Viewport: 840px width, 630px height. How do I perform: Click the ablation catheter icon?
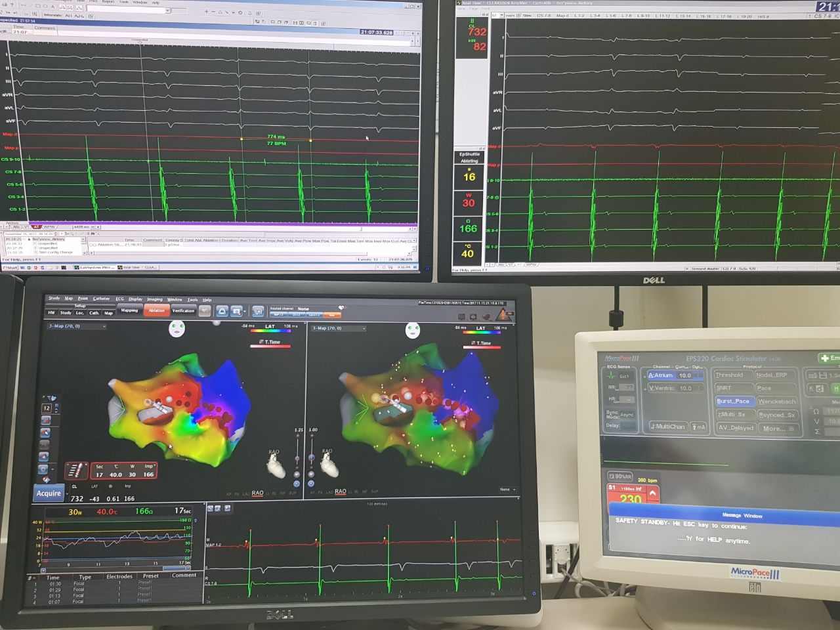[x=76, y=471]
